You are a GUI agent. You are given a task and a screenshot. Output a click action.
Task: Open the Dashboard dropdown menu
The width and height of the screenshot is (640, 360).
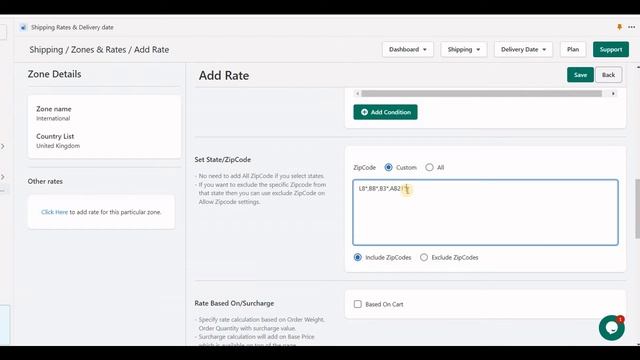408,49
